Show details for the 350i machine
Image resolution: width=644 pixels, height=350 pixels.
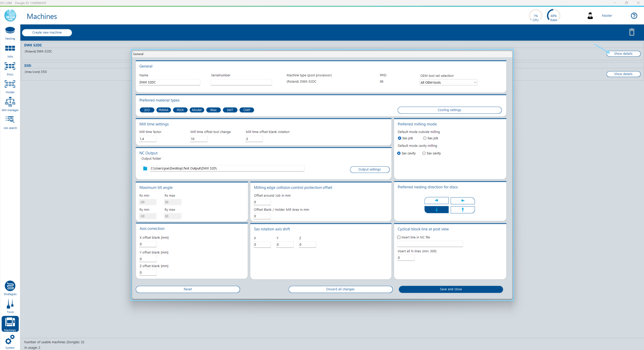tap(623, 74)
